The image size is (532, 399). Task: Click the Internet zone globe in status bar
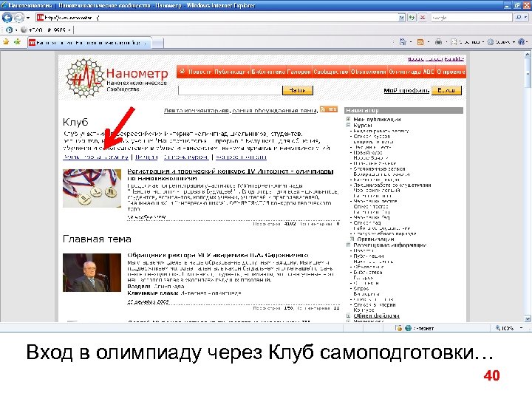(x=408, y=328)
